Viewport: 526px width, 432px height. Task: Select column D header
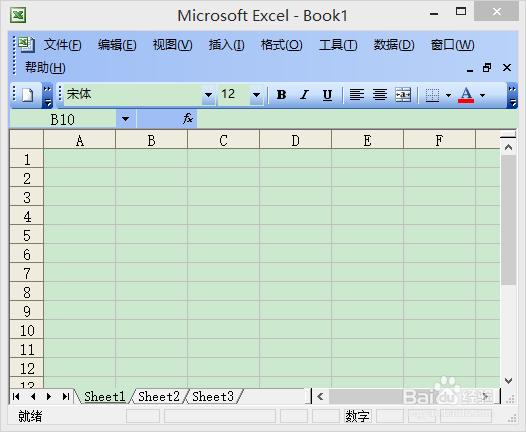tap(295, 140)
